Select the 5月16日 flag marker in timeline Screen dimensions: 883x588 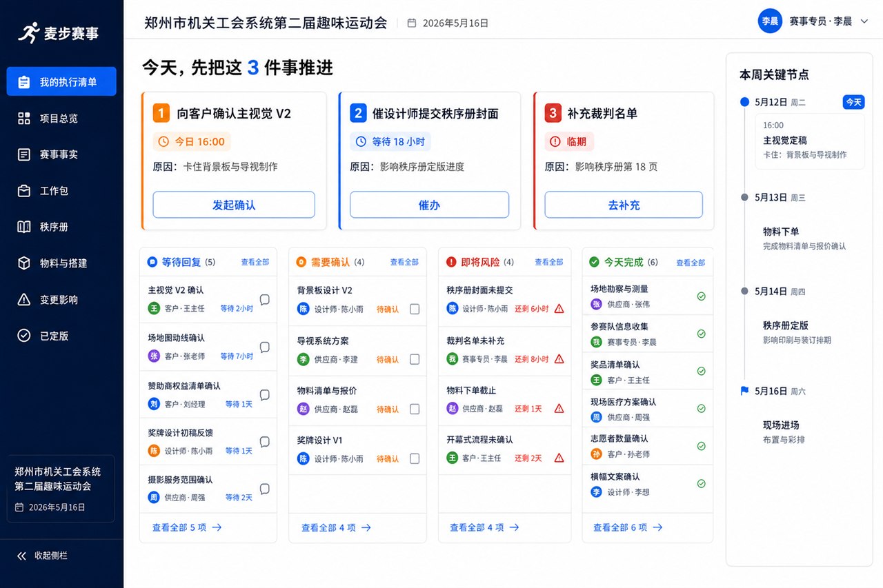tap(744, 391)
